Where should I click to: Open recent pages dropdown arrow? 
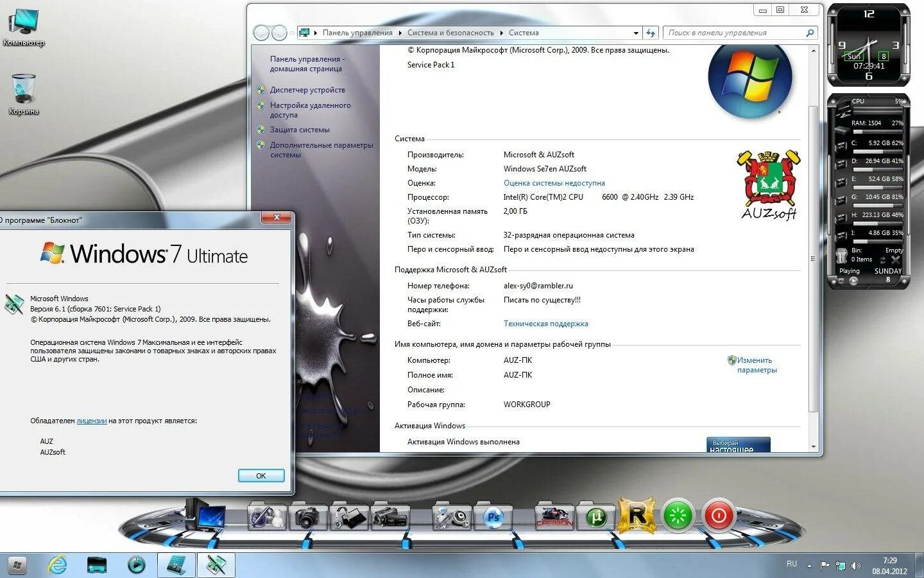point(292,33)
